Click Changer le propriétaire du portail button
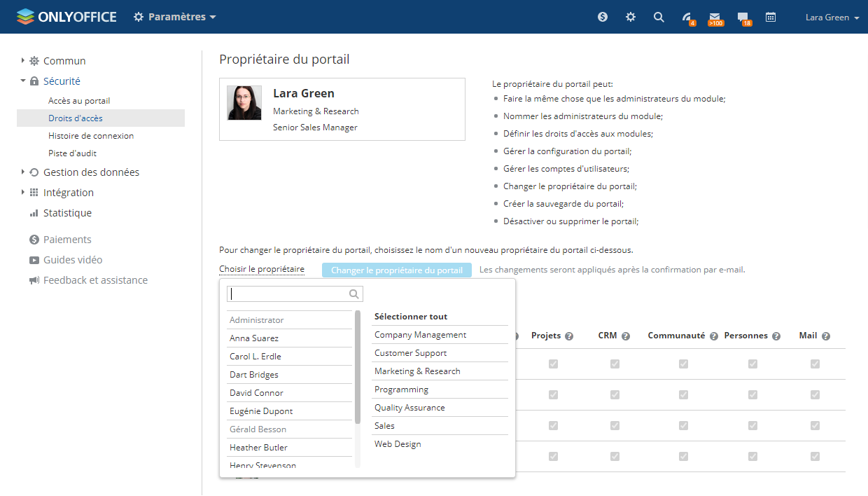 [397, 270]
